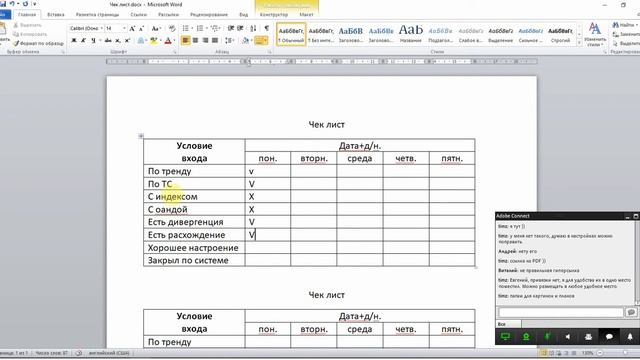This screenshot has height=360, width=640.
Task: Click the bulleted list icon
Action: (187, 28)
